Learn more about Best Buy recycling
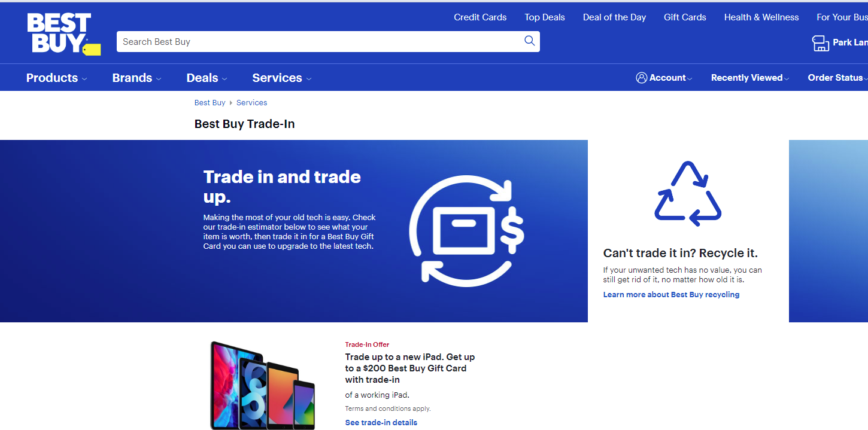868x430 pixels. [671, 295]
